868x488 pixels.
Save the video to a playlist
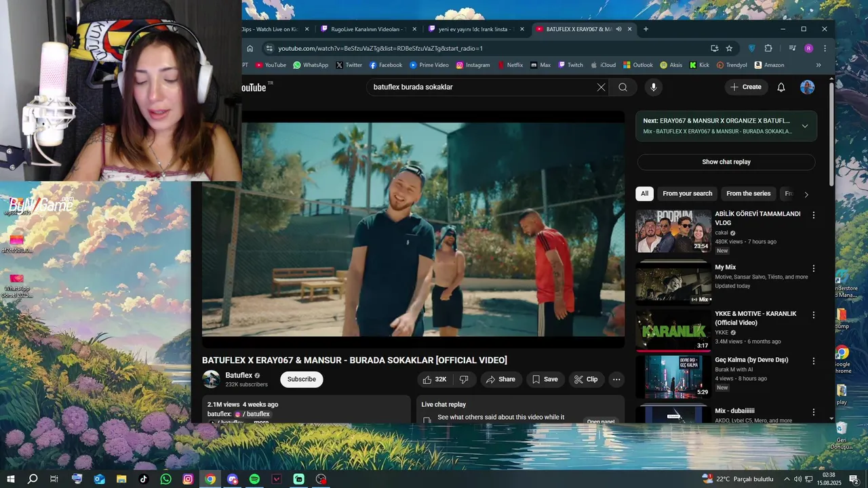545,380
